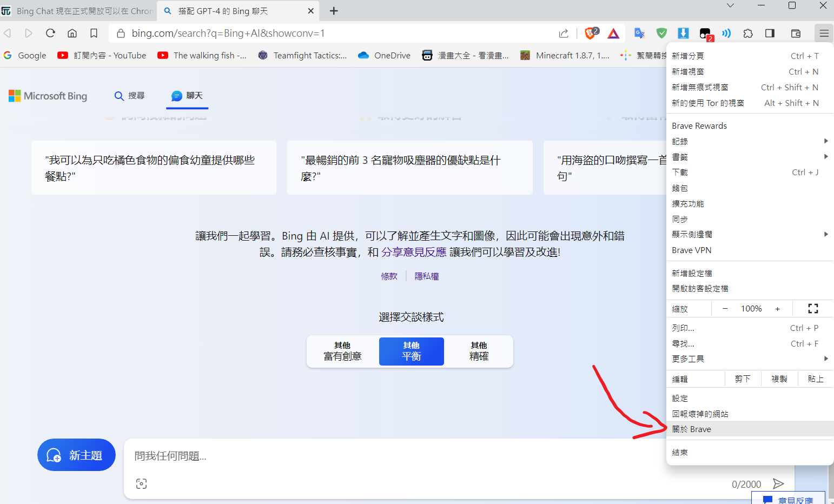The width and height of the screenshot is (834, 504).
Task: Open the 條款 link
Action: pos(389,276)
